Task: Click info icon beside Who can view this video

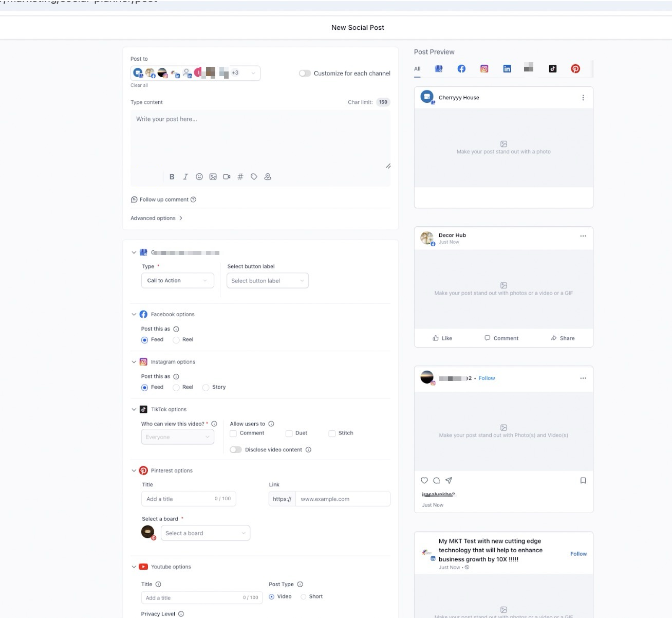Action: 214,424
